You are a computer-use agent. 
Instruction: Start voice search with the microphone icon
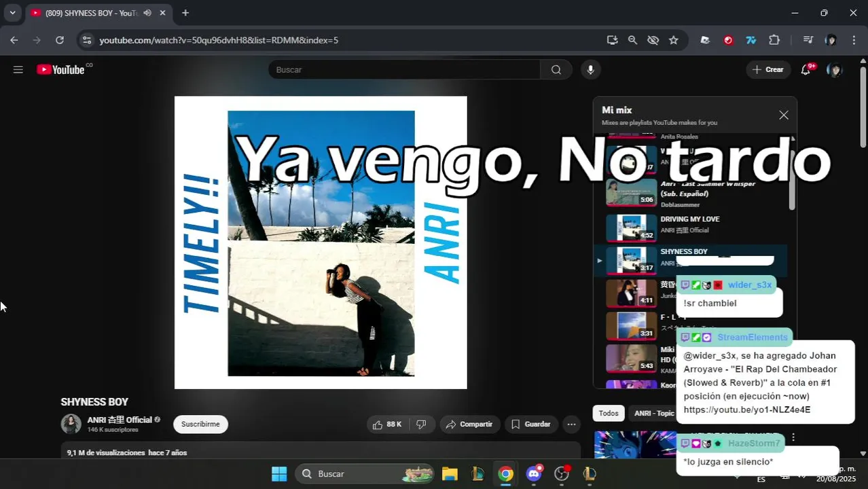(590, 69)
